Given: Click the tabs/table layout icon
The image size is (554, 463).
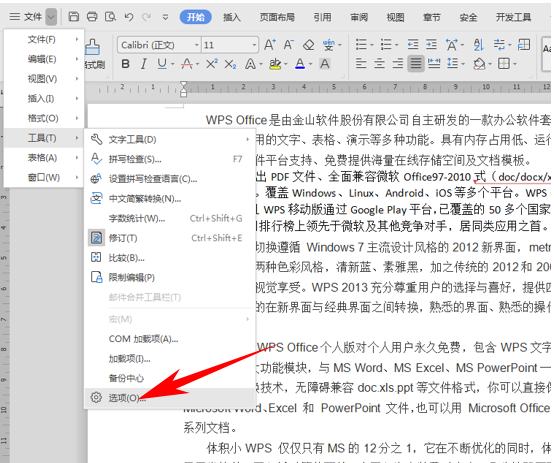Looking at the screenshot, I should click(x=524, y=45).
